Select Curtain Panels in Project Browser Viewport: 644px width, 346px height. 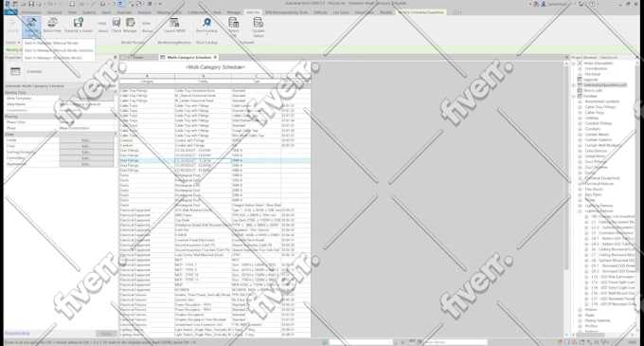(x=597, y=135)
